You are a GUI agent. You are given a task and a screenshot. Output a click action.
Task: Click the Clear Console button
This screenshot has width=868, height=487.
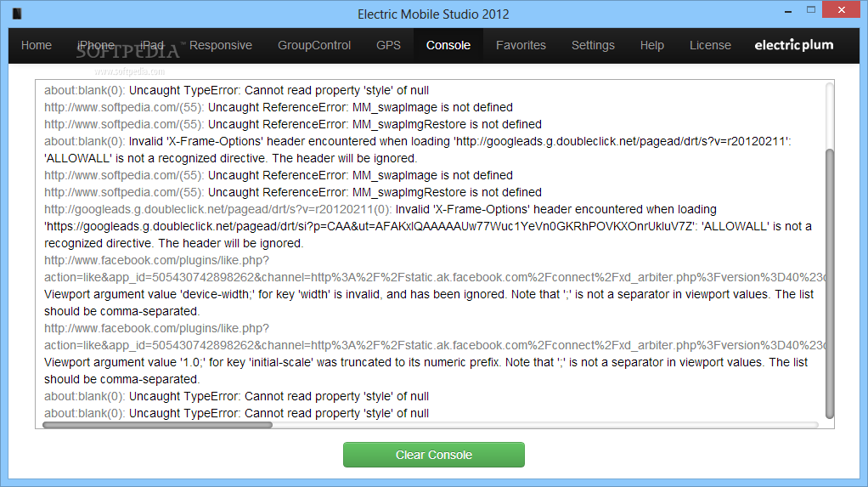tap(433, 455)
